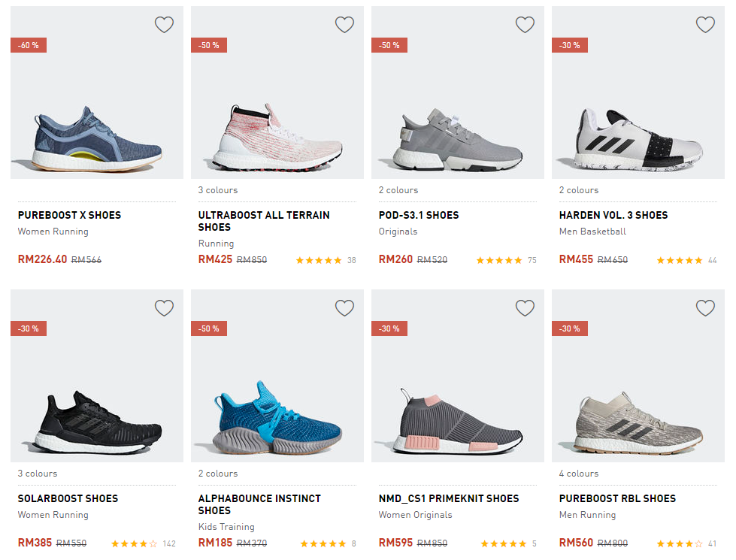The height and width of the screenshot is (560, 736).
Task: Open the Pureboost X Shoes product title
Action: pyautogui.click(x=69, y=215)
